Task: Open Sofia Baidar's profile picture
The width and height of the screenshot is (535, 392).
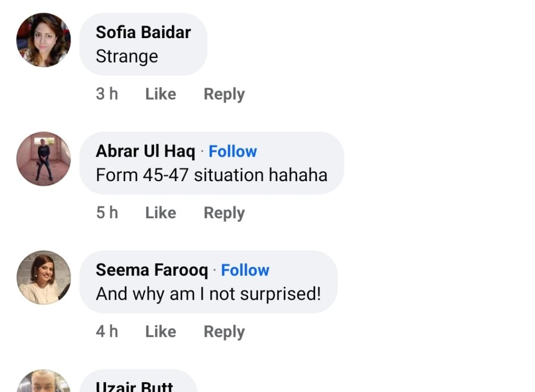Action: [x=43, y=40]
